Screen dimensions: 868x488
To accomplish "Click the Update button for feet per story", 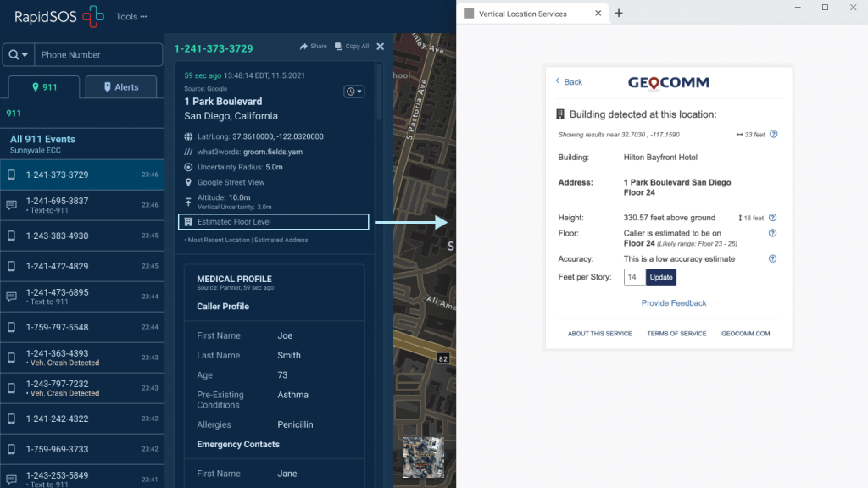I will 661,278.
